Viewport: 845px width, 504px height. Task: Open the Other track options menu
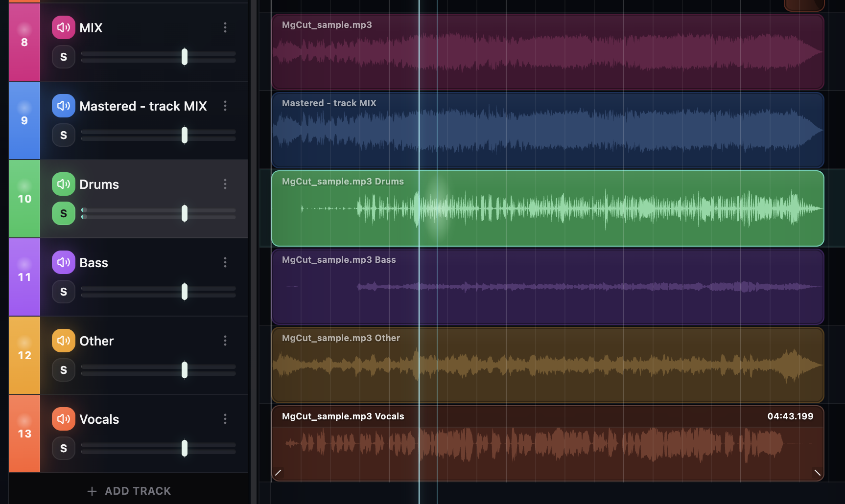225,341
